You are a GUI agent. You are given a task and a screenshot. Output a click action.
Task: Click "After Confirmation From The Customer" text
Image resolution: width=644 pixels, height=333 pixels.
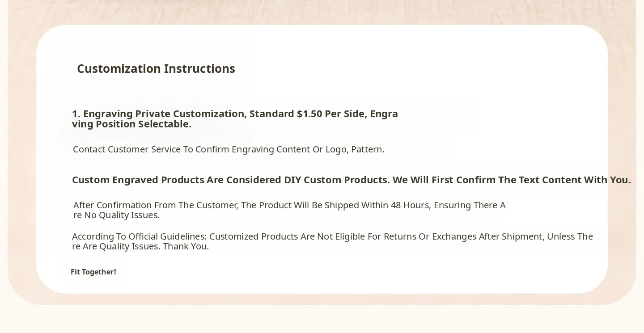tap(156, 205)
